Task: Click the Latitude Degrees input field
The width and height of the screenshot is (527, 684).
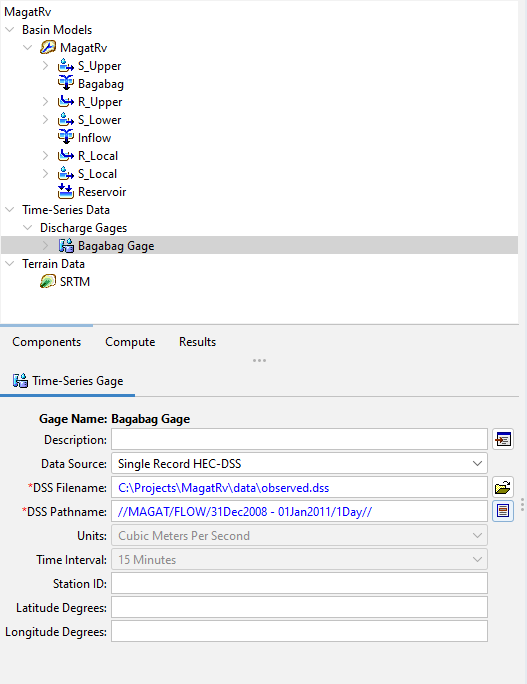Action: (299, 607)
